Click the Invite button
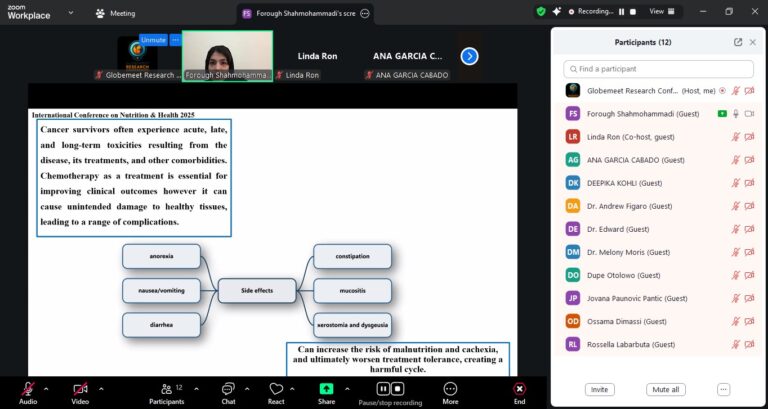The height and width of the screenshot is (409, 768). (x=600, y=389)
